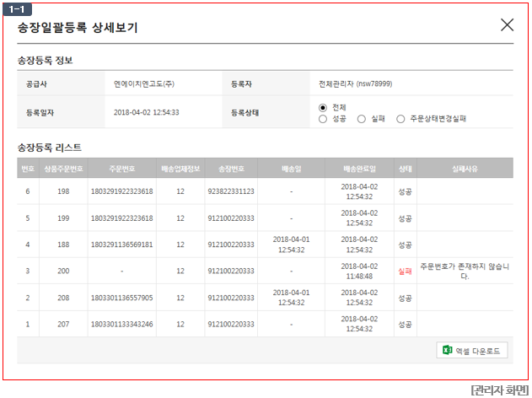Click order number 1803301133343246
This screenshot has height=398, width=532.
[x=121, y=325]
